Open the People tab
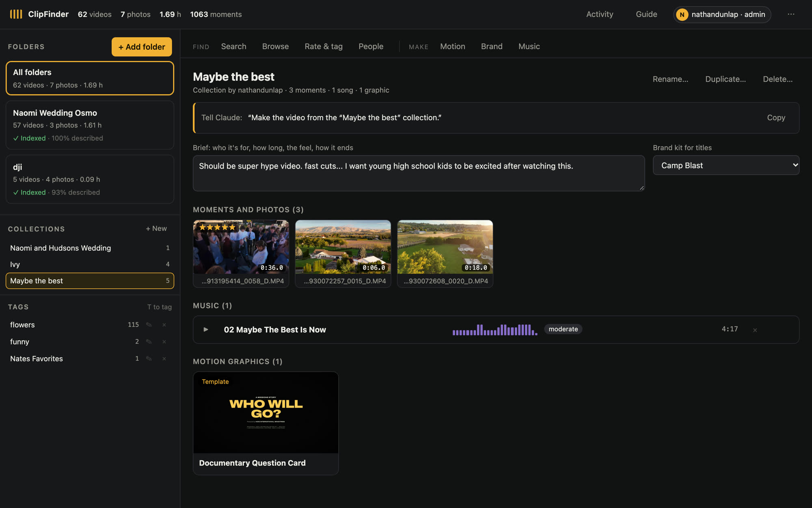The width and height of the screenshot is (812, 508). pyautogui.click(x=371, y=46)
